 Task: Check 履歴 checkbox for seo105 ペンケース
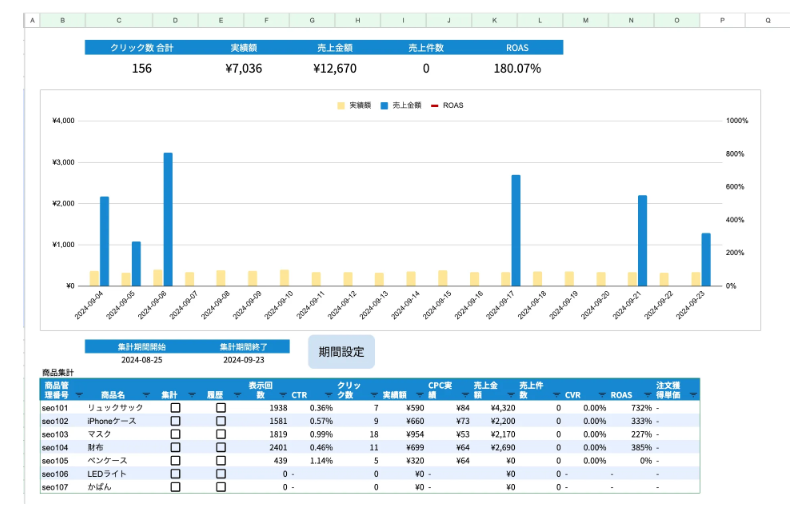(x=221, y=460)
